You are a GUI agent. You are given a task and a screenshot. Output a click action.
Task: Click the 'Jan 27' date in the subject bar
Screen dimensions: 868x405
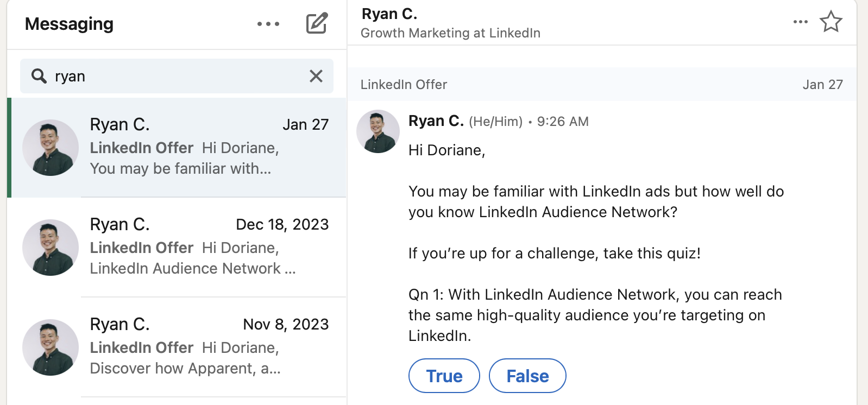pos(822,85)
